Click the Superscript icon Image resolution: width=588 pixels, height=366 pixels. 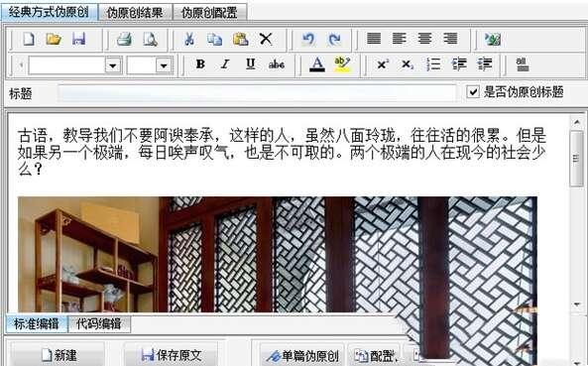[x=382, y=64]
